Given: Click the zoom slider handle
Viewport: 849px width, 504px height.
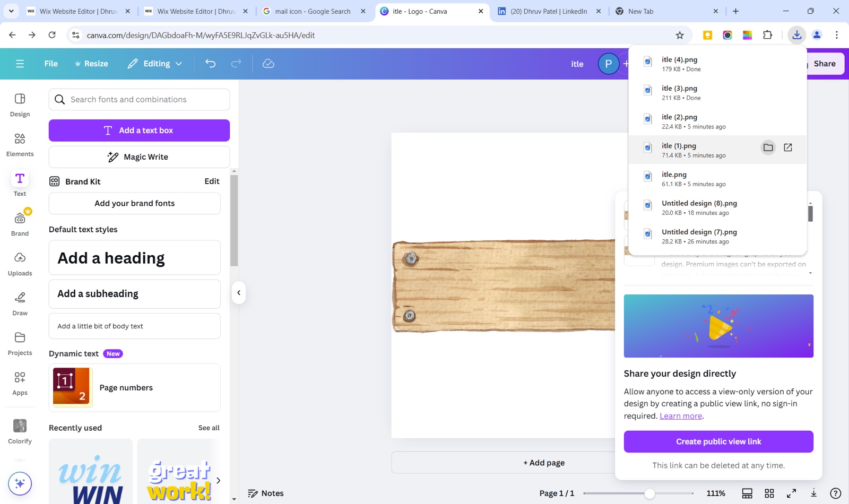Looking at the screenshot, I should (649, 493).
